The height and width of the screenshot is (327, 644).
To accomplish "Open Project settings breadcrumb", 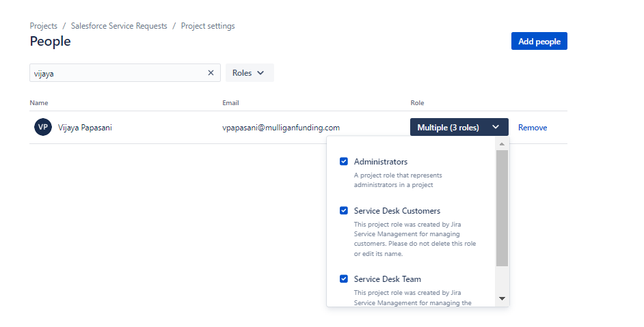I will point(208,26).
